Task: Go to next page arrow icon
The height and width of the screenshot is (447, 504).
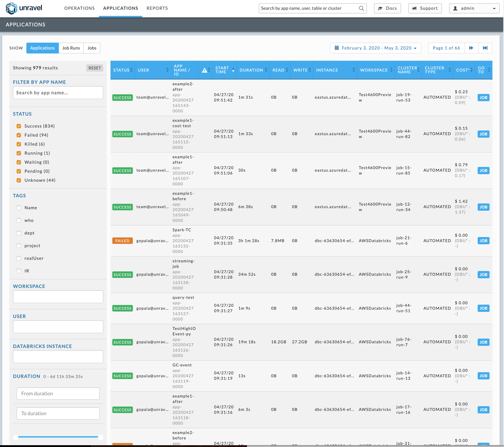Action: coord(471,48)
